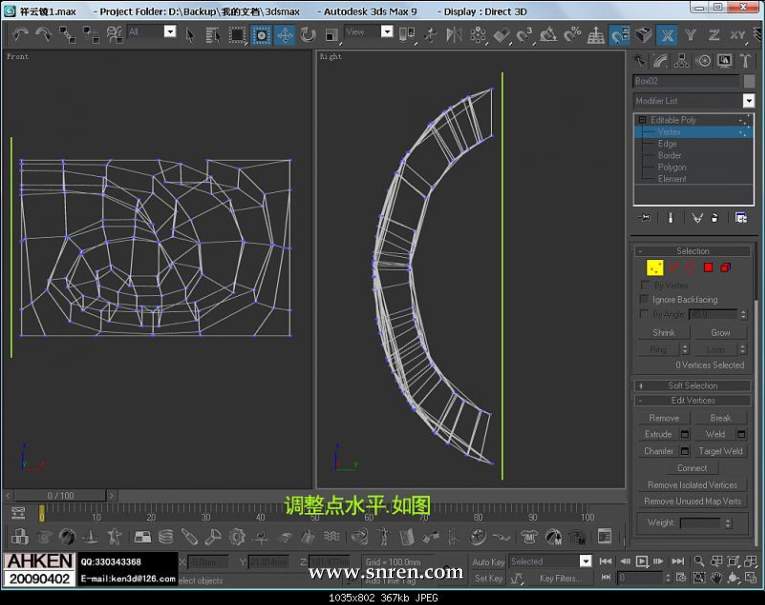Click the Mirror tool icon
This screenshot has height=605, width=765.
click(453, 34)
